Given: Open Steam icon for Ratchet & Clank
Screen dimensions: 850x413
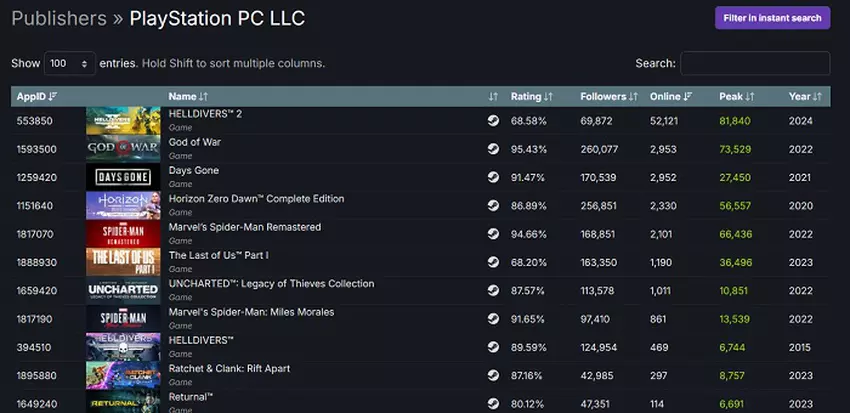Looking at the screenshot, I should 493,375.
